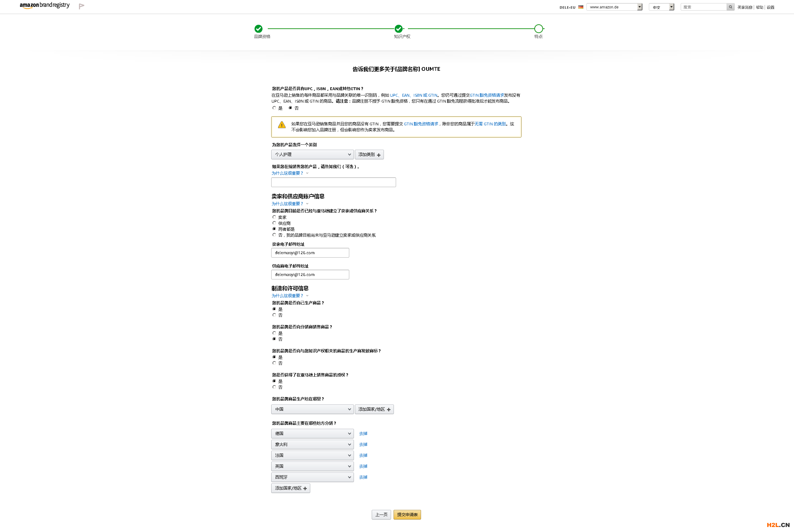
Task: Open the 德国 distribution dropdown
Action: tap(312, 433)
